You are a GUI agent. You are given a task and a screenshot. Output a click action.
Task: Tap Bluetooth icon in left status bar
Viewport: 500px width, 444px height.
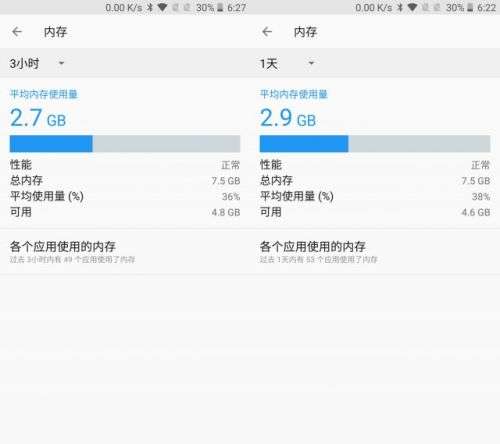pos(150,7)
